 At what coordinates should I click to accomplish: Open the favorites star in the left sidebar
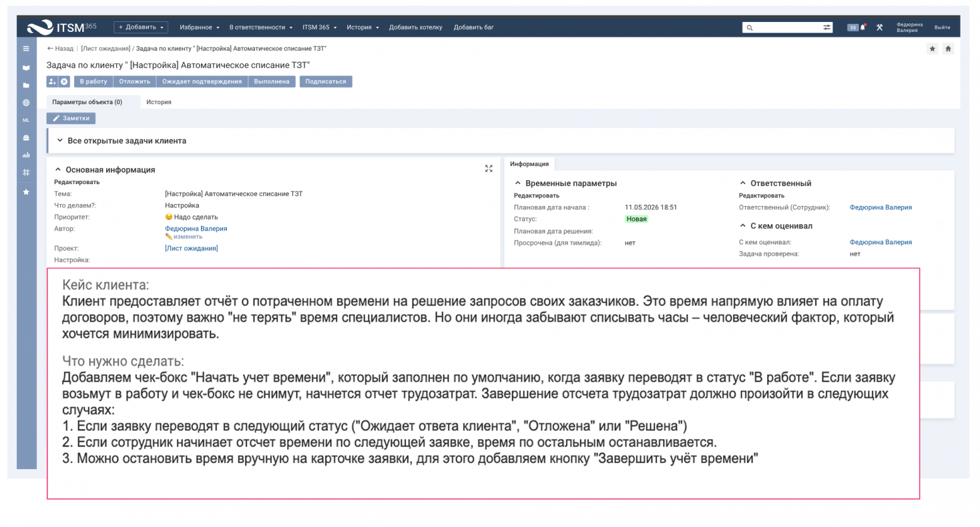pyautogui.click(x=26, y=192)
